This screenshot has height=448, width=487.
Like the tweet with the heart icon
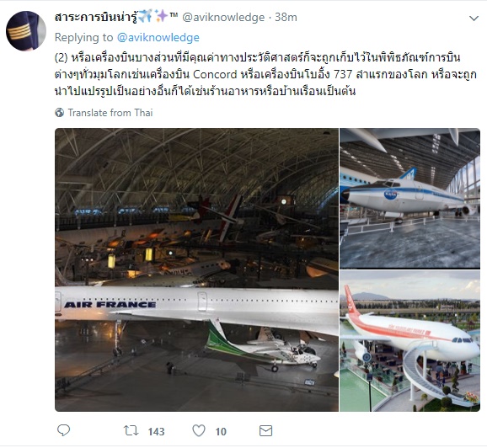[x=199, y=430]
